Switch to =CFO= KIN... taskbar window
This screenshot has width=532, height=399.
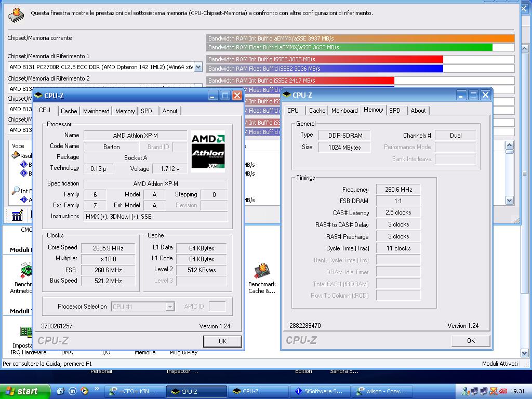click(134, 391)
